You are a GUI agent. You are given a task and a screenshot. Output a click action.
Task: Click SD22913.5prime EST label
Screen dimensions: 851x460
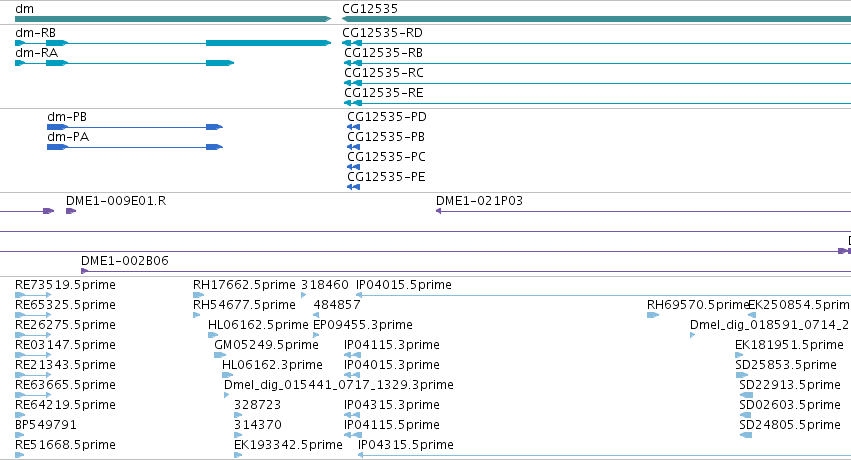[x=790, y=385]
